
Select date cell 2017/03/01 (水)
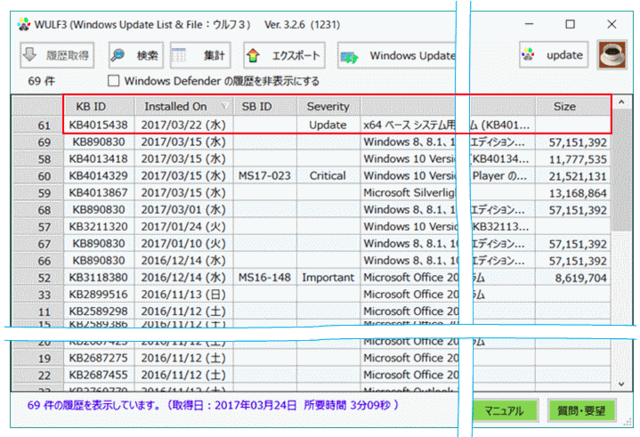pos(184,210)
